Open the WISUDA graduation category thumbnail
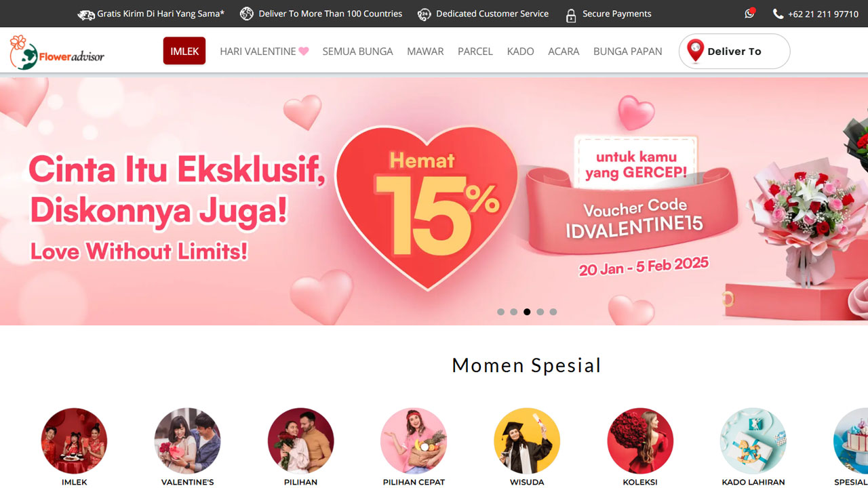The image size is (868, 488). [527, 441]
